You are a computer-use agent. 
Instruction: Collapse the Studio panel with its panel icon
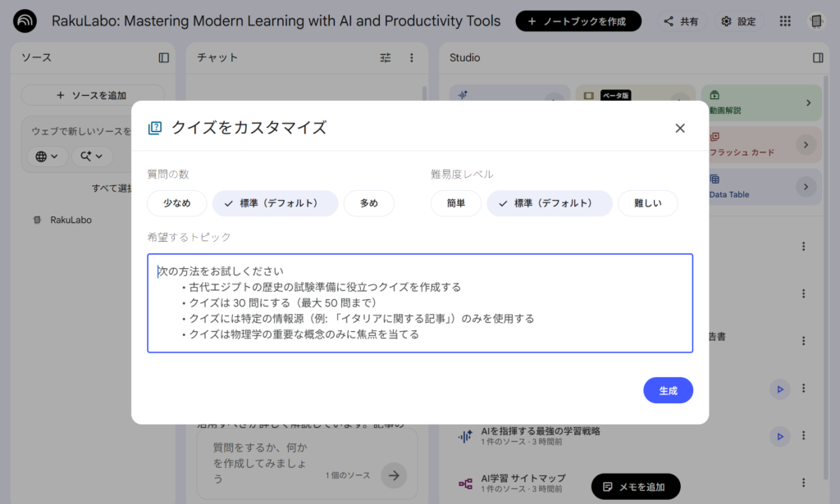pyautogui.click(x=818, y=58)
